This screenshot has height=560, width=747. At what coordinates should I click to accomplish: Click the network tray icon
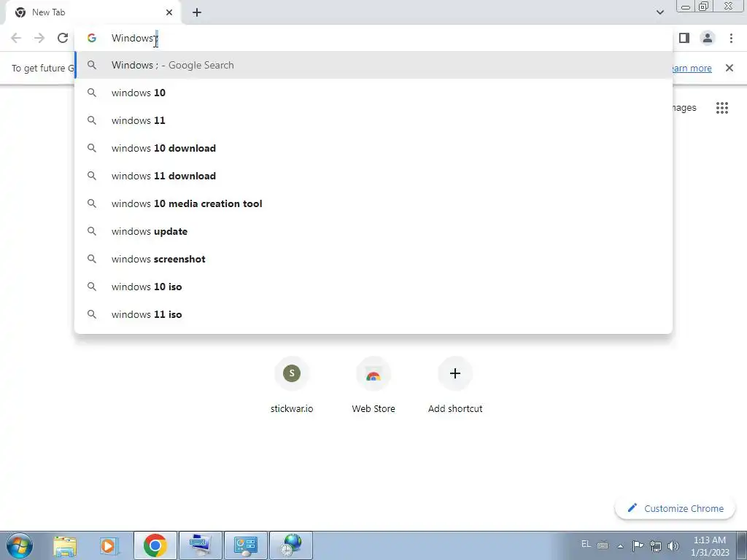656,546
